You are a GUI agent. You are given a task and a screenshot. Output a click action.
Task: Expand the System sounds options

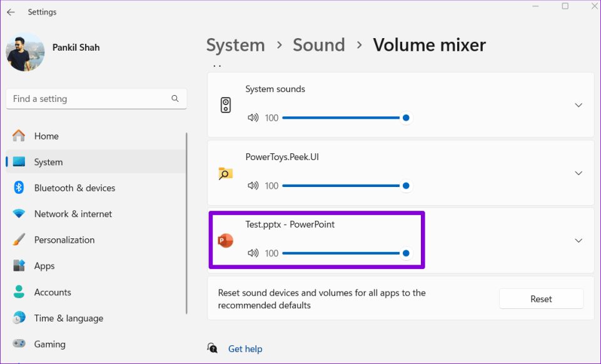[x=578, y=104]
